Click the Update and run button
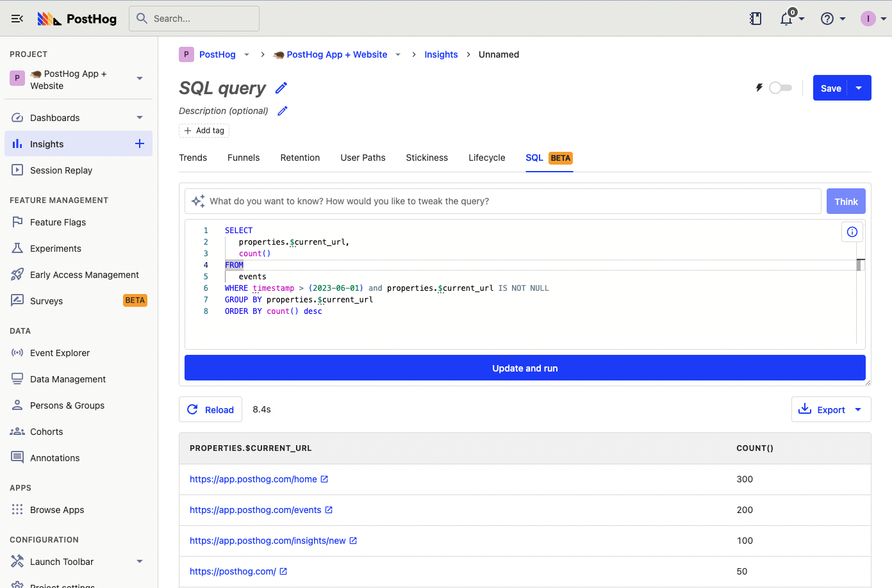Image resolution: width=892 pixels, height=588 pixels. coord(525,368)
